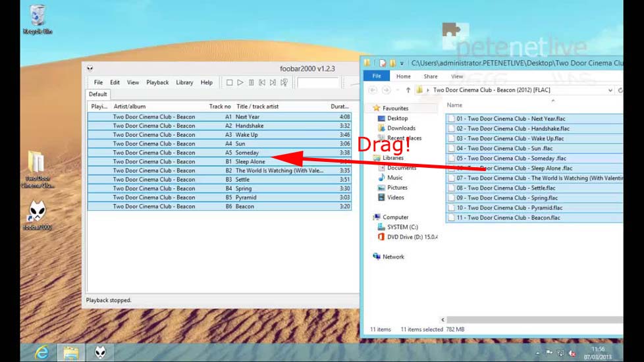Click the Previous track button in foobar2000

point(261,82)
